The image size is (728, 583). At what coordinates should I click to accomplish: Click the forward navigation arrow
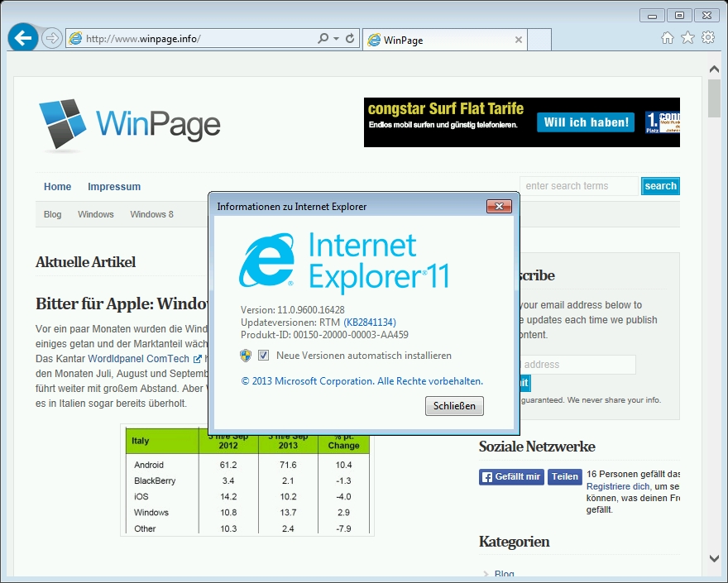51,38
